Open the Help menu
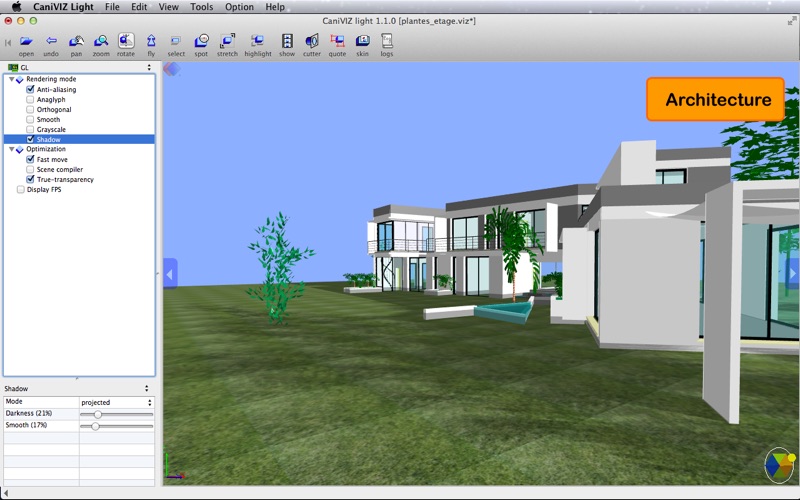Image resolution: width=800 pixels, height=500 pixels. pyautogui.click(x=274, y=7)
